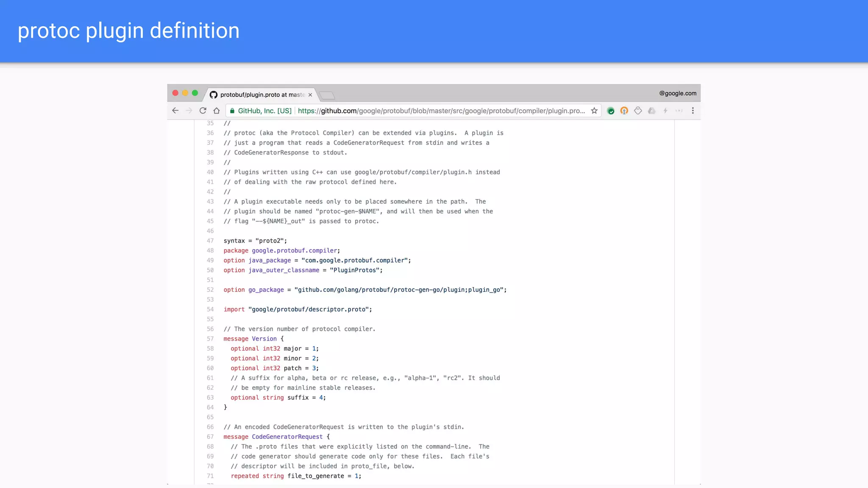Click the yellow minimize window button

(185, 93)
